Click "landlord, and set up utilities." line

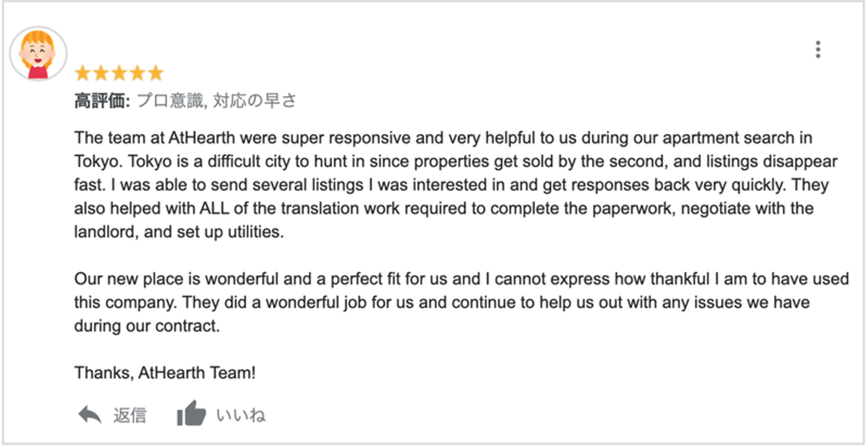[178, 232]
